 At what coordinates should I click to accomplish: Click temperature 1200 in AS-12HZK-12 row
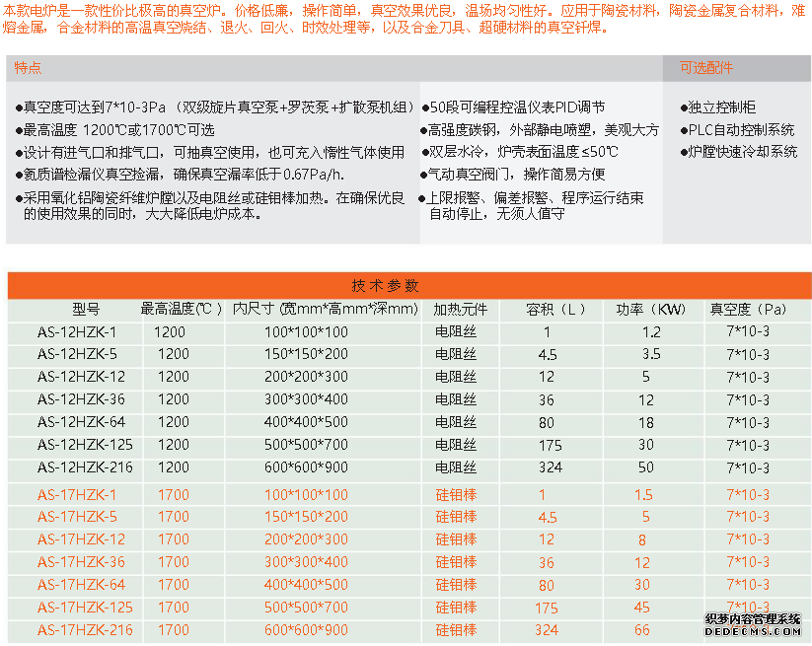tap(174, 377)
